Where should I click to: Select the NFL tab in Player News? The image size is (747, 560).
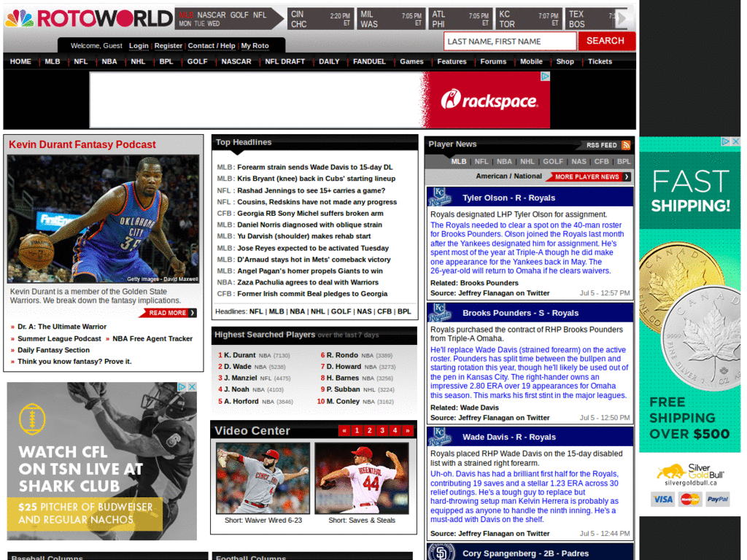[x=481, y=161]
